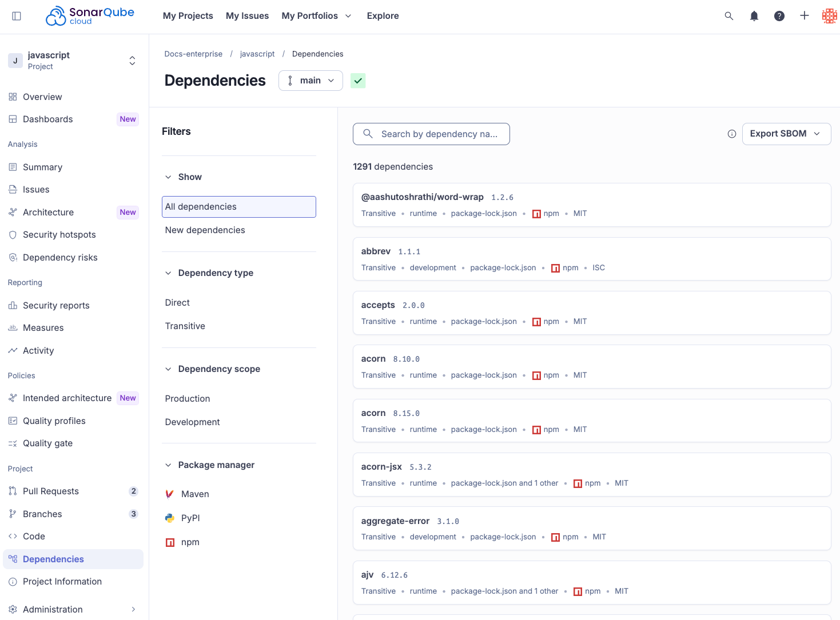
Task: Open the help question mark icon
Action: coord(779,16)
